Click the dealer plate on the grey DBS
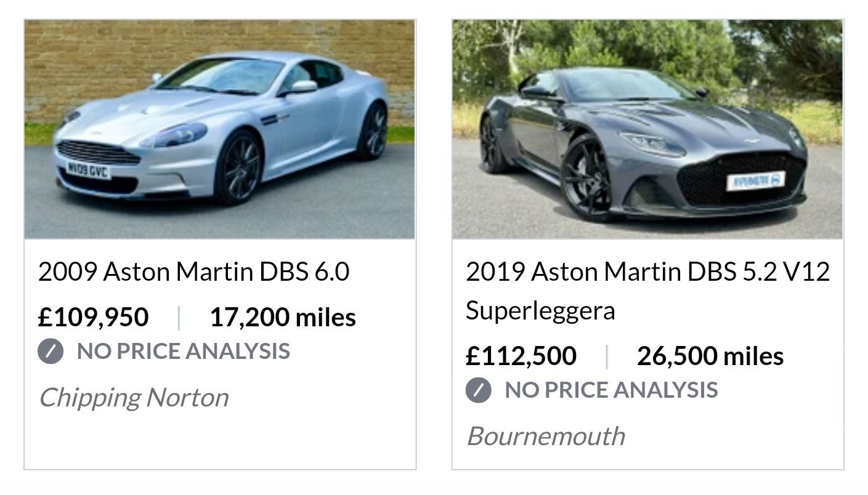This screenshot has height=495, width=868. click(x=755, y=180)
